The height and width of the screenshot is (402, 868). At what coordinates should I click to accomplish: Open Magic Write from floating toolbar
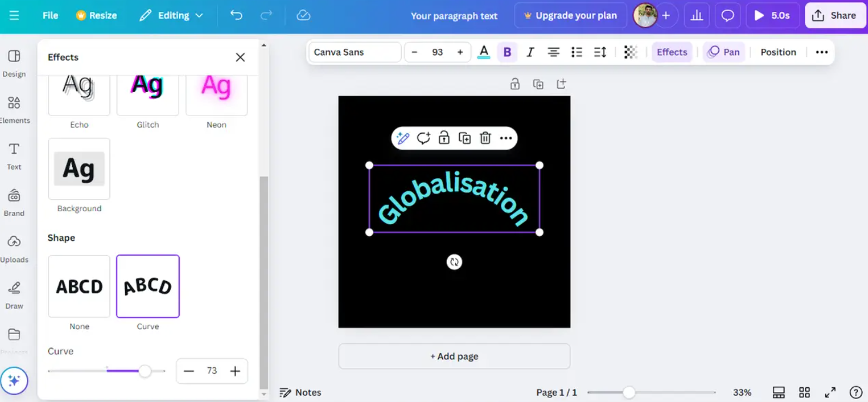(x=403, y=138)
